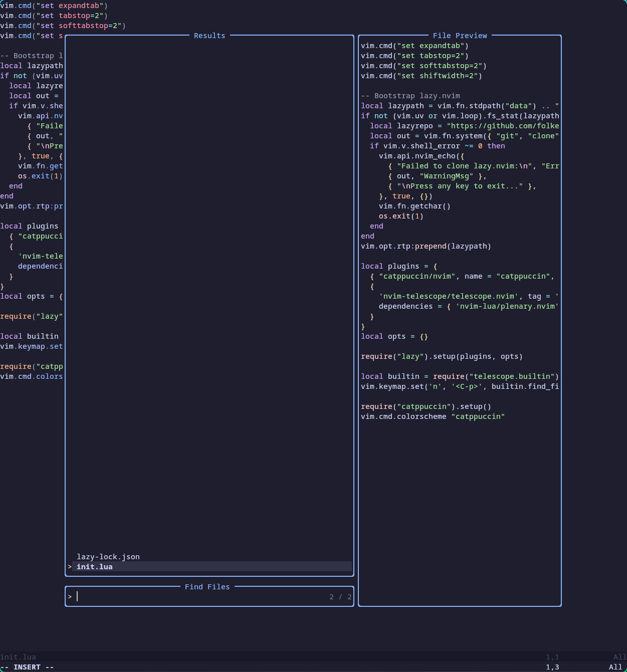Click 'set softtabstop=2' line in background editor

click(63, 26)
